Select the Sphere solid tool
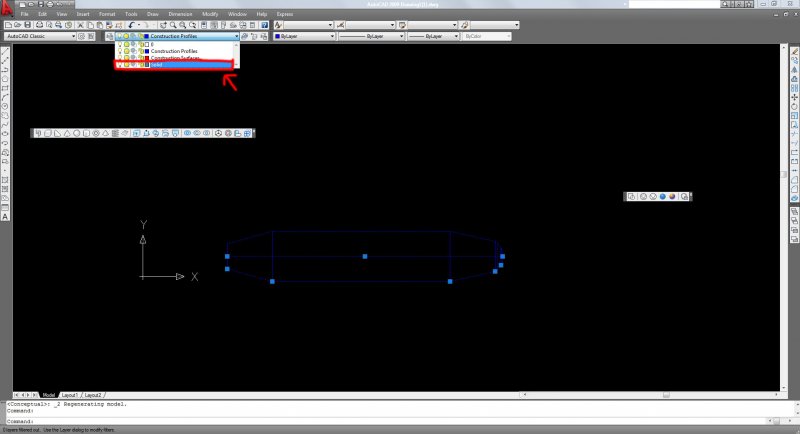 pos(77,133)
